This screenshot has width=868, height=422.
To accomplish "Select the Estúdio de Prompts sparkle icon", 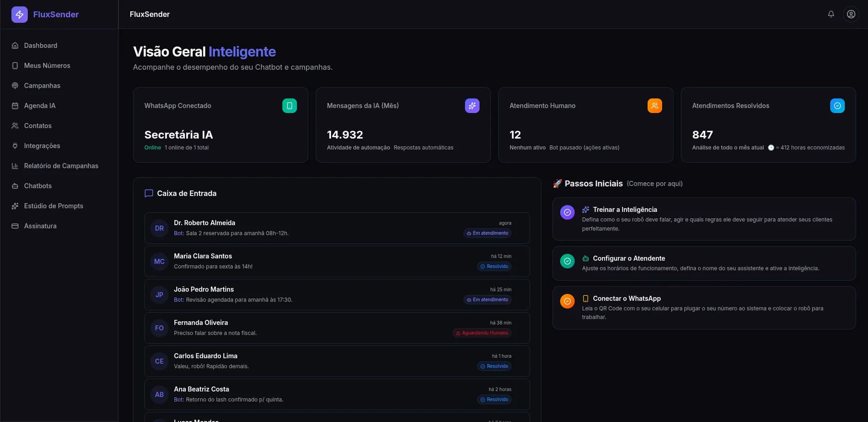I will point(15,206).
